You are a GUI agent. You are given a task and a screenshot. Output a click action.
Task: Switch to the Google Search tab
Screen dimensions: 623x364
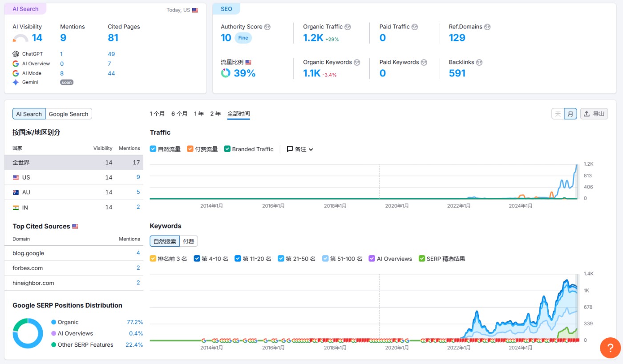(x=69, y=114)
